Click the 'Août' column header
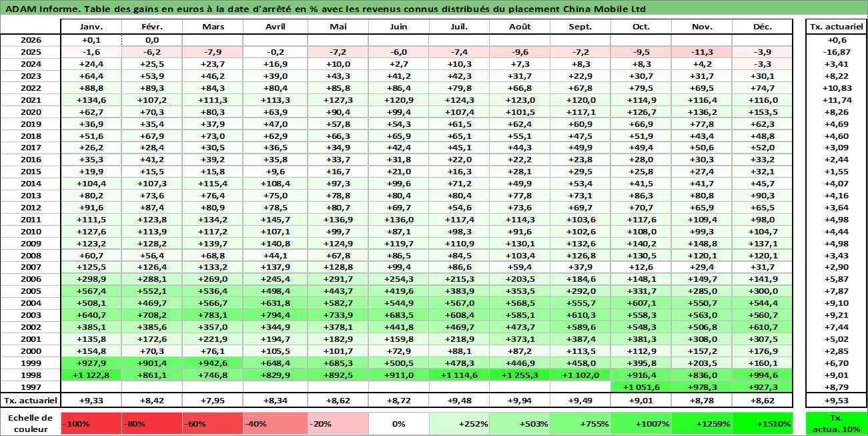868x436 pixels. point(520,27)
